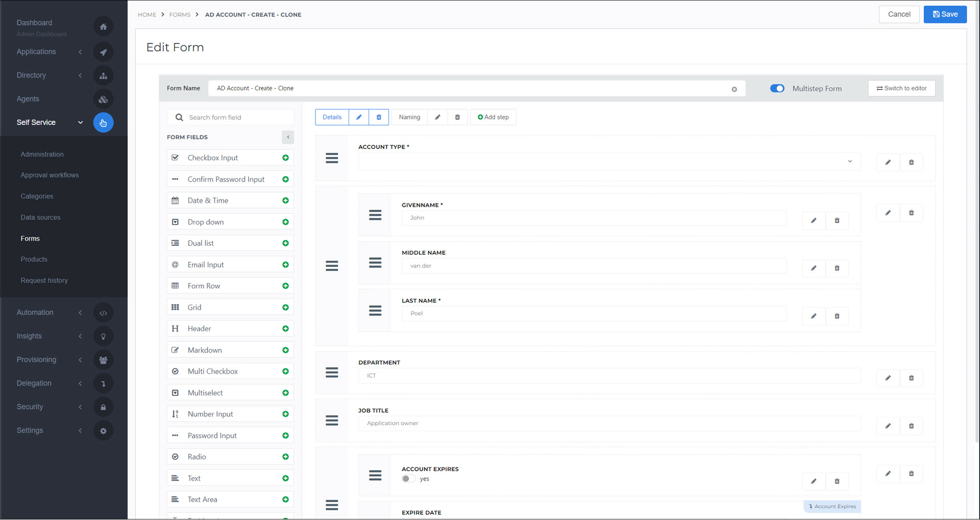Screen dimensions: 980x520
Task: Go to FORMS breadcrumb link
Action: tap(180, 15)
